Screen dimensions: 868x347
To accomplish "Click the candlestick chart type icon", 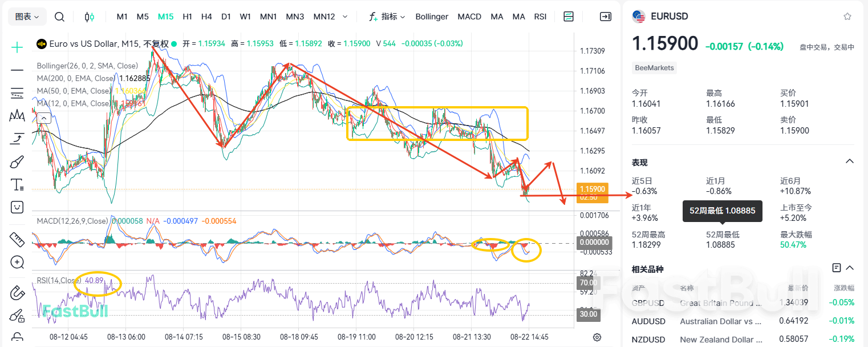I will click(x=90, y=17).
